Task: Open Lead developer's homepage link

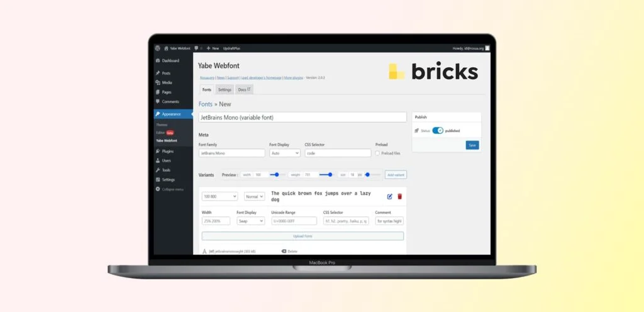Action: [x=261, y=77]
